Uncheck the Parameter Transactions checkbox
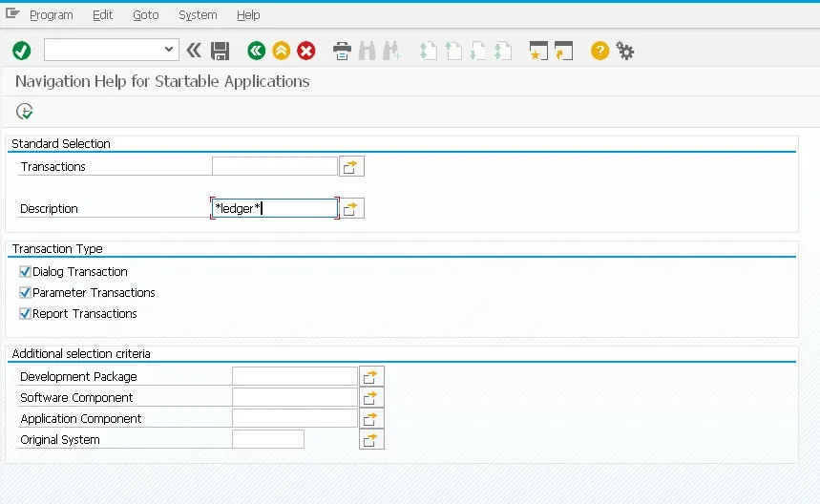Image resolution: width=820 pixels, height=504 pixels. (25, 292)
